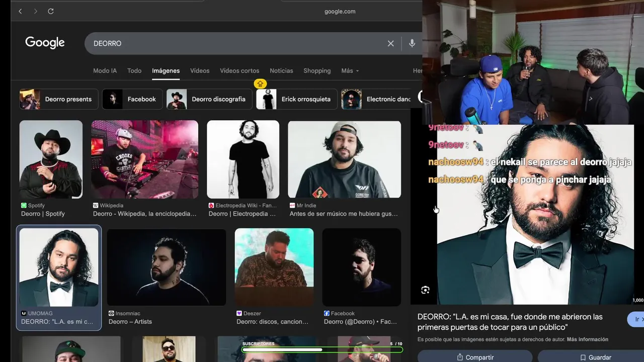Screen dimensions: 644x362
Task: Click Deorro (@Deorro) Facebook caption
Action: pos(360,322)
